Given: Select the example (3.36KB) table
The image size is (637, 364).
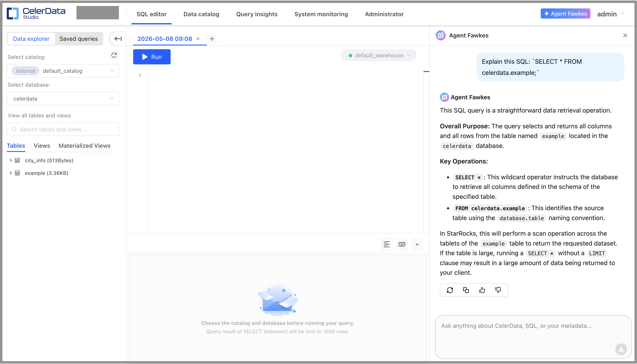Looking at the screenshot, I should click(47, 173).
